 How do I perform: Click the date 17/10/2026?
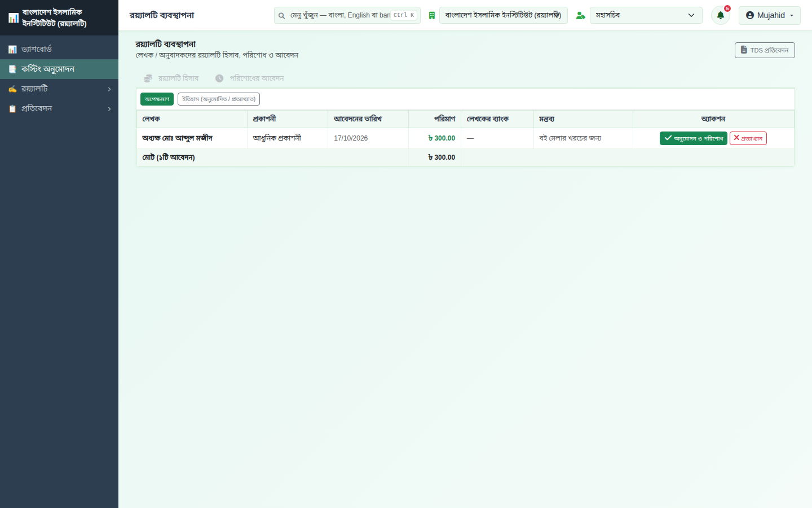351,138
